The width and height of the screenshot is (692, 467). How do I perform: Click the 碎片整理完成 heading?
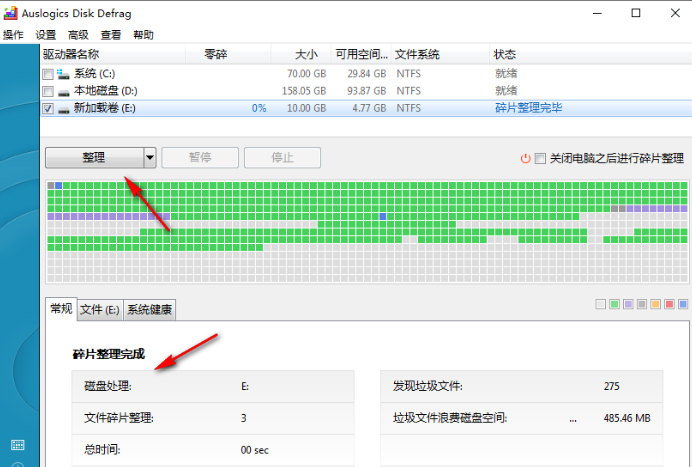pos(109,354)
